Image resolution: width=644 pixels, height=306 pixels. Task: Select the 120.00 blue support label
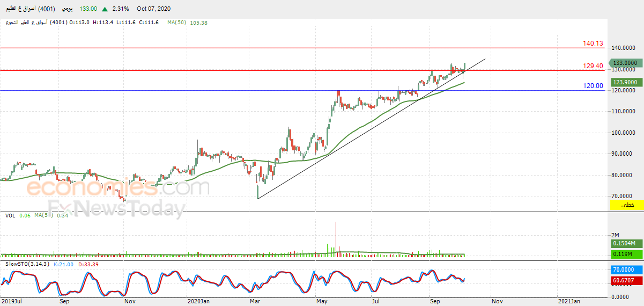click(x=593, y=85)
